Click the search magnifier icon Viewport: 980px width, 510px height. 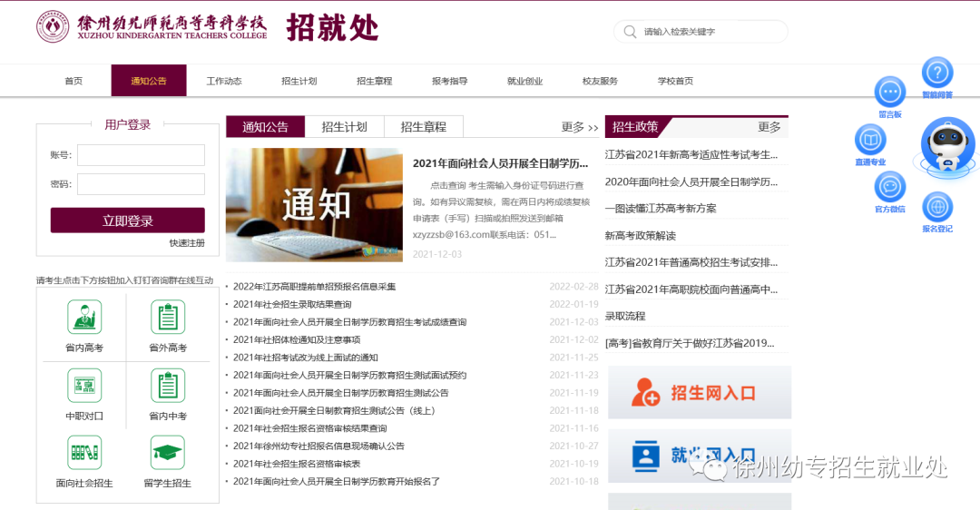pos(630,32)
